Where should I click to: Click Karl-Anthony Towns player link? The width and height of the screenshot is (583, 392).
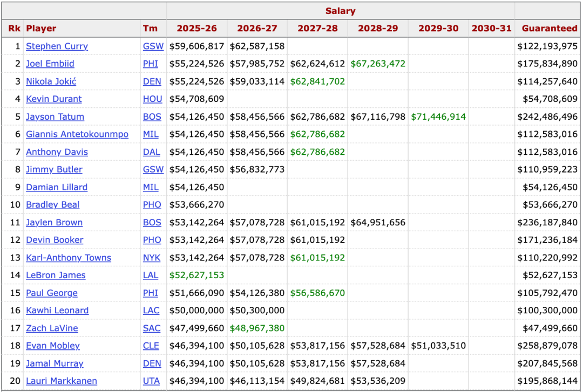click(x=69, y=258)
